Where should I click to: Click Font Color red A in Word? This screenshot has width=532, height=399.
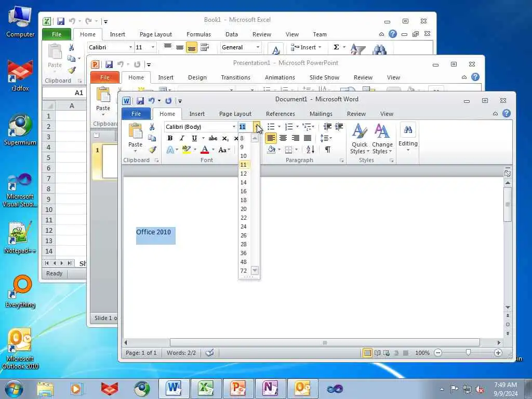[205, 150]
